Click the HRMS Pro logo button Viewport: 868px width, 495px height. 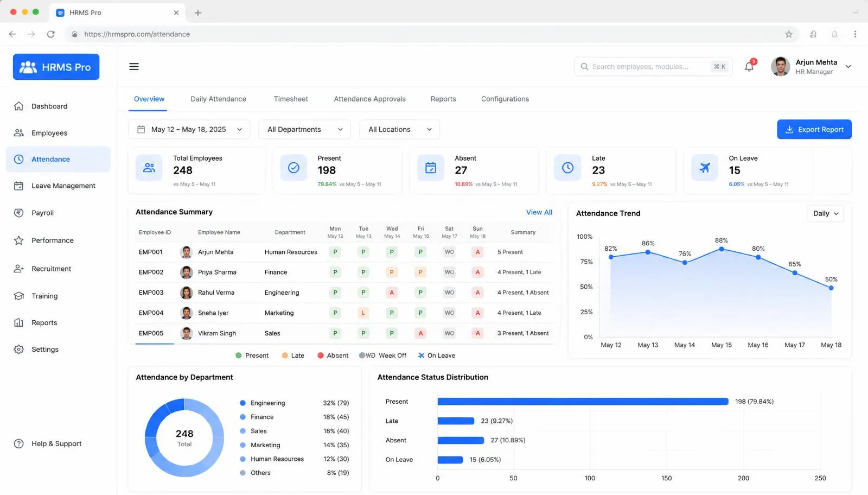(x=56, y=67)
